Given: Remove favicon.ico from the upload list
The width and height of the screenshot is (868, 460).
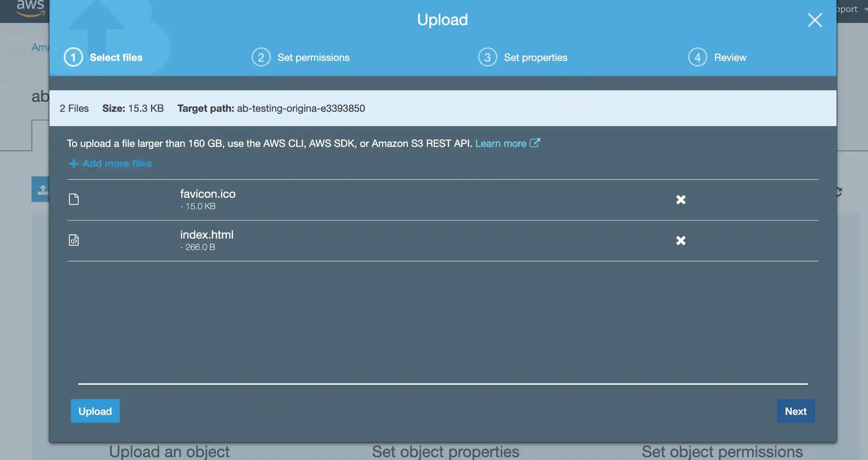Looking at the screenshot, I should [x=680, y=200].
